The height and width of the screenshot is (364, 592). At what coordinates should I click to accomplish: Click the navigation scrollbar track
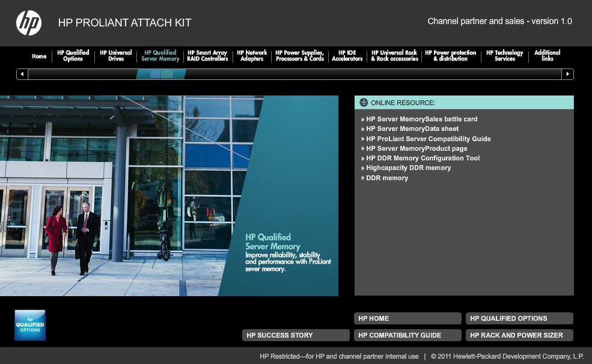[x=295, y=74]
